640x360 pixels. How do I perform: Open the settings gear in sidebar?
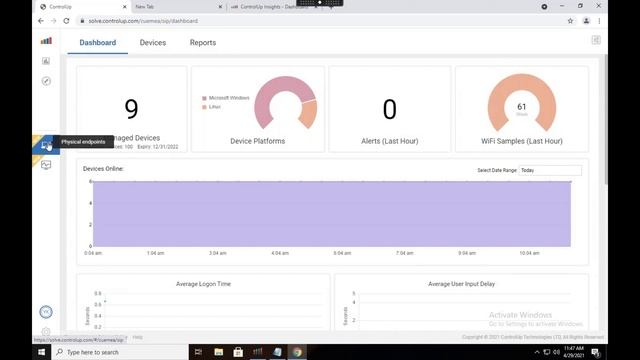(x=46, y=331)
